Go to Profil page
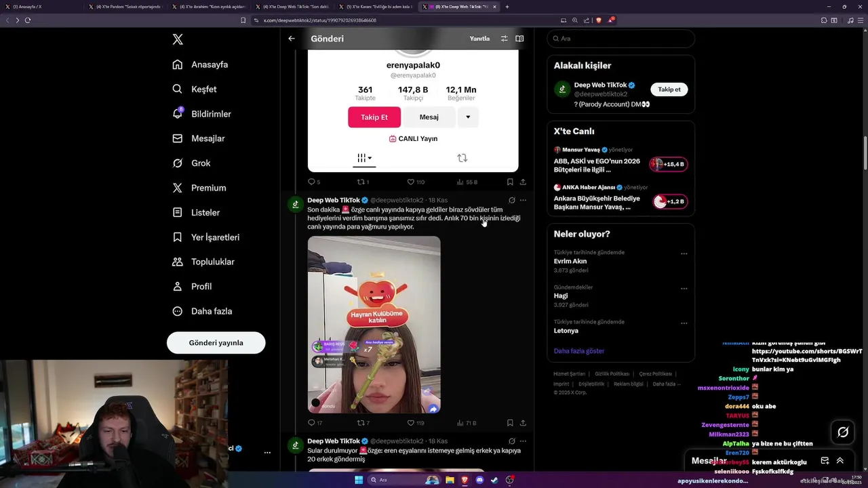This screenshot has height=488, width=868. tap(192, 287)
